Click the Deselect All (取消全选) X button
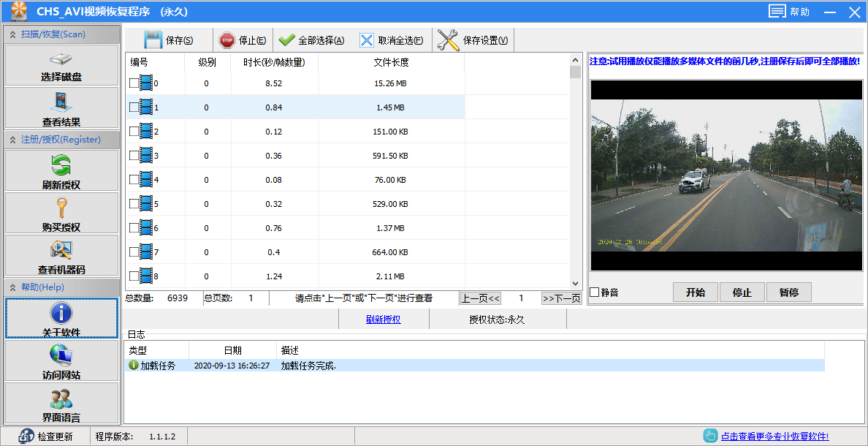The image size is (868, 446). (391, 40)
